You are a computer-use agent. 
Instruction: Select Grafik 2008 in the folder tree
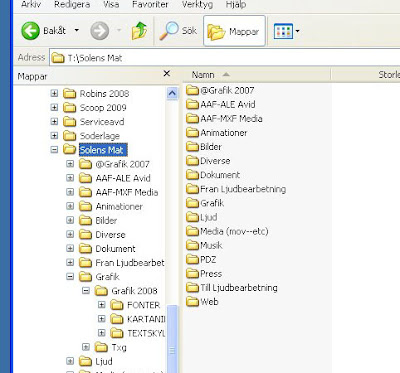[134, 291]
